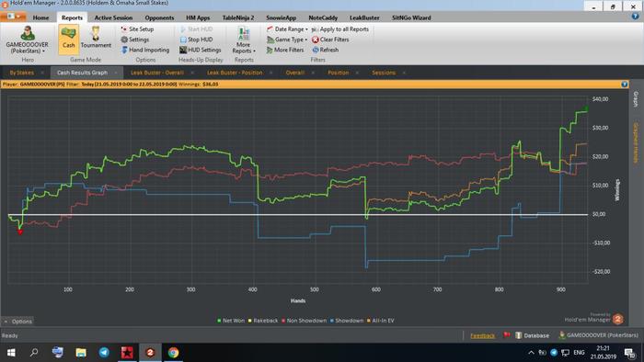Image resolution: width=644 pixels, height=362 pixels.
Task: Open Windows search from the taskbar
Action: click(x=34, y=352)
